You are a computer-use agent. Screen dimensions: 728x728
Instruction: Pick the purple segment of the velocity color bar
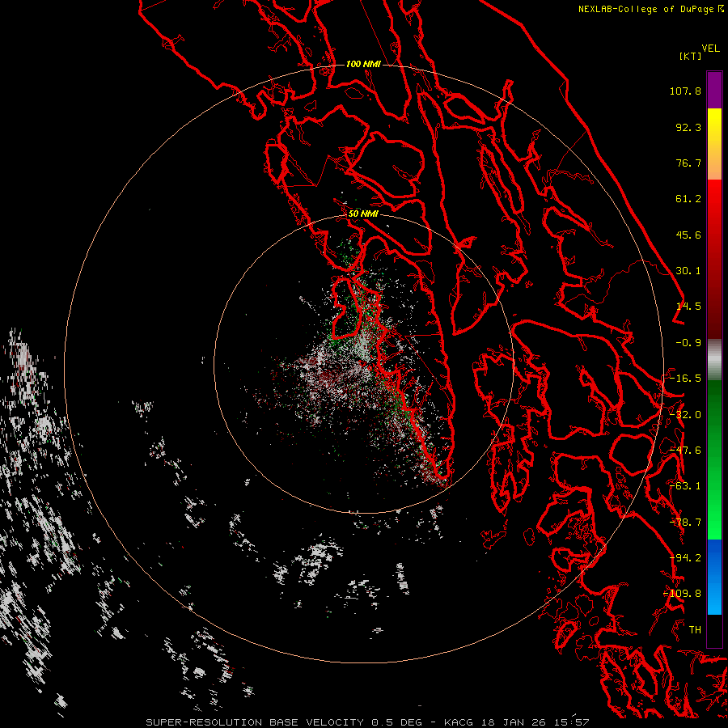pos(714,91)
